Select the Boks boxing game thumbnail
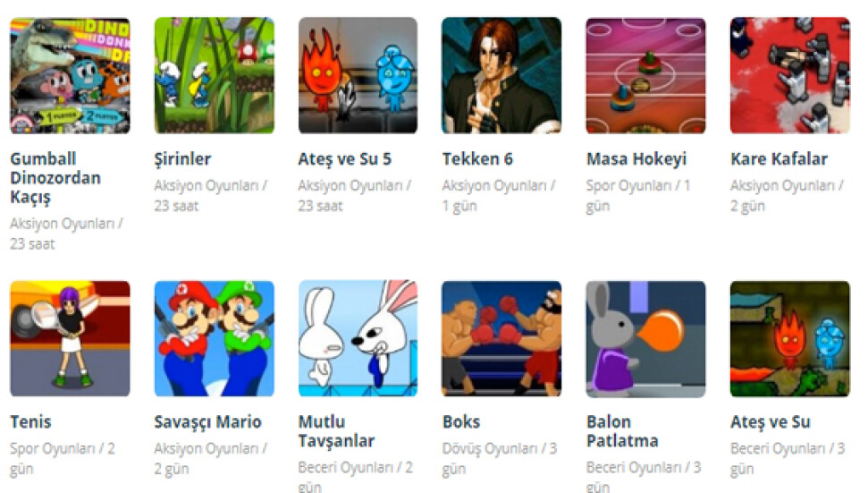 coord(501,338)
